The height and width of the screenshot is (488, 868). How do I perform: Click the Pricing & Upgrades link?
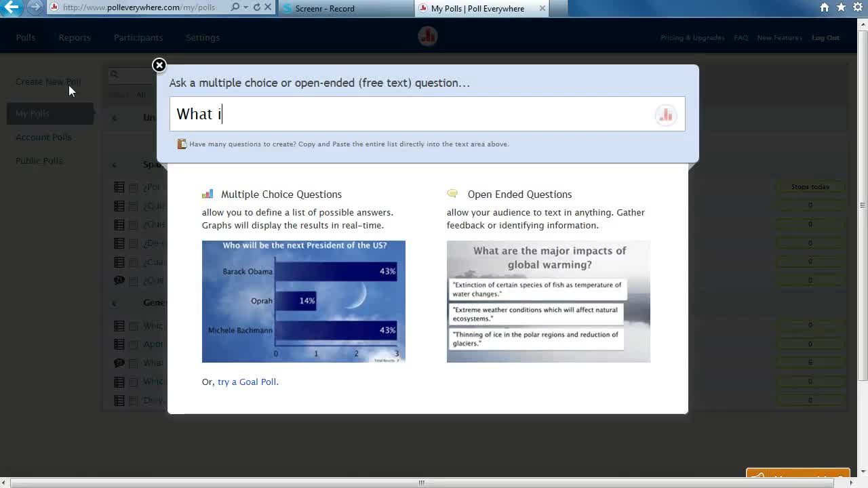pos(692,38)
